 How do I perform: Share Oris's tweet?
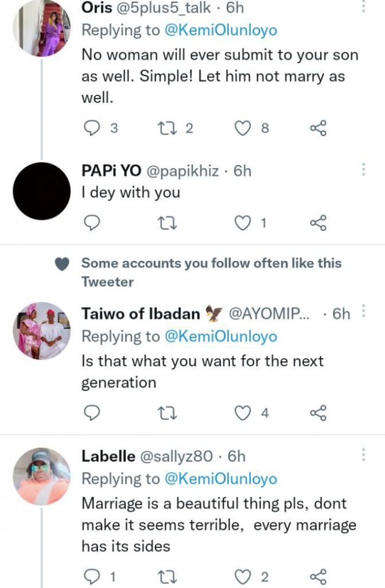(x=318, y=129)
